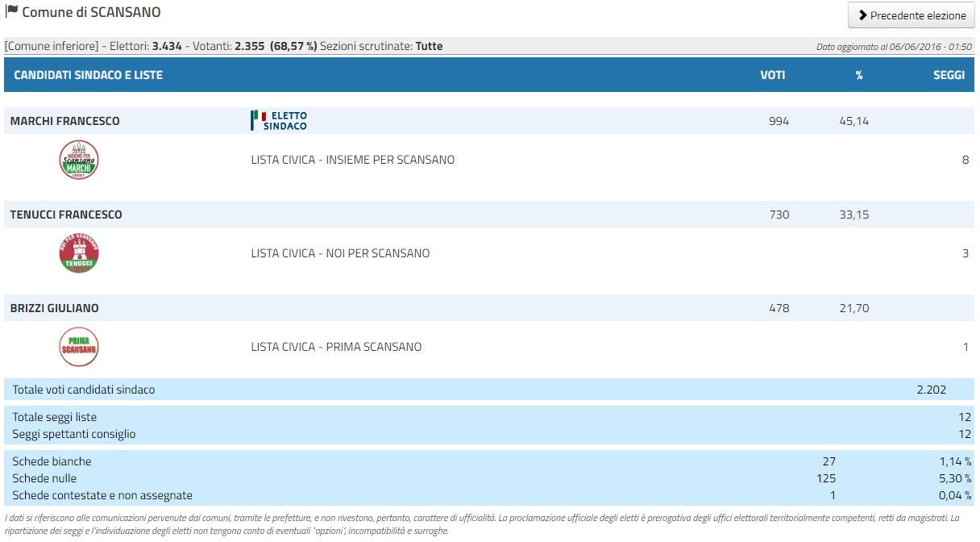Click the Totale voti candidati sindaco row
This screenshot has width=980, height=542.
[489, 390]
